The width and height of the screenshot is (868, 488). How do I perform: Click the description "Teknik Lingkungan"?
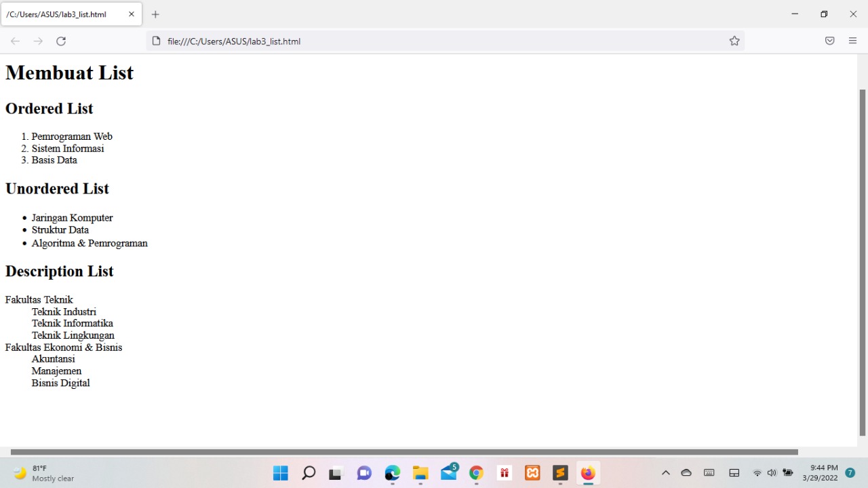(73, 335)
